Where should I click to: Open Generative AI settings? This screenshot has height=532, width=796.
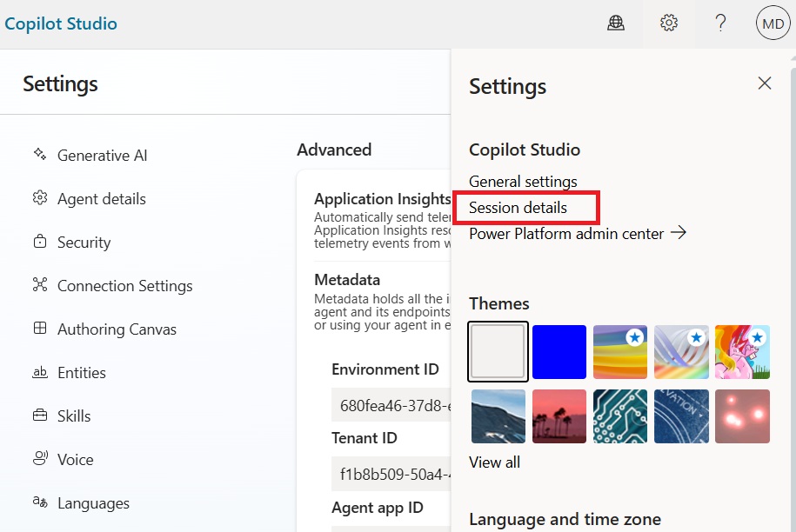click(x=102, y=156)
